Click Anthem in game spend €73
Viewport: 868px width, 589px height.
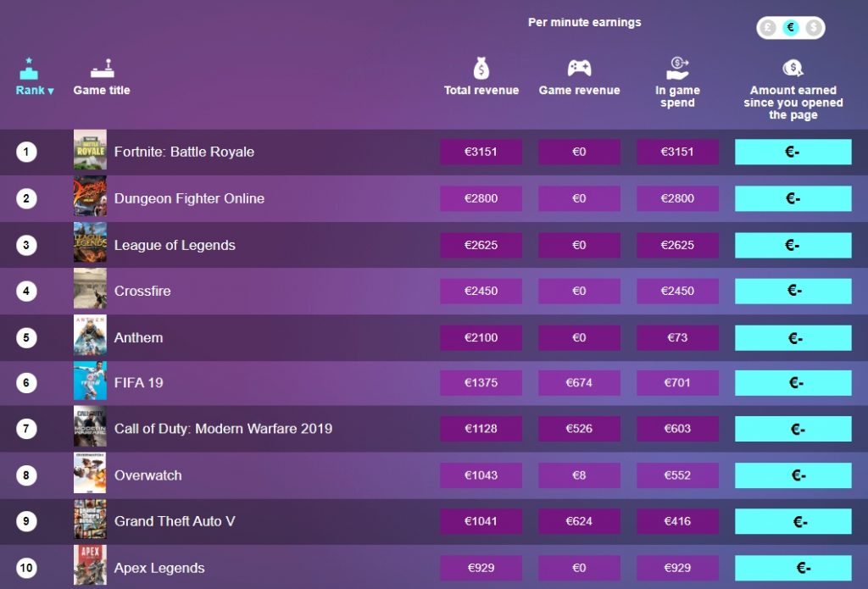677,337
